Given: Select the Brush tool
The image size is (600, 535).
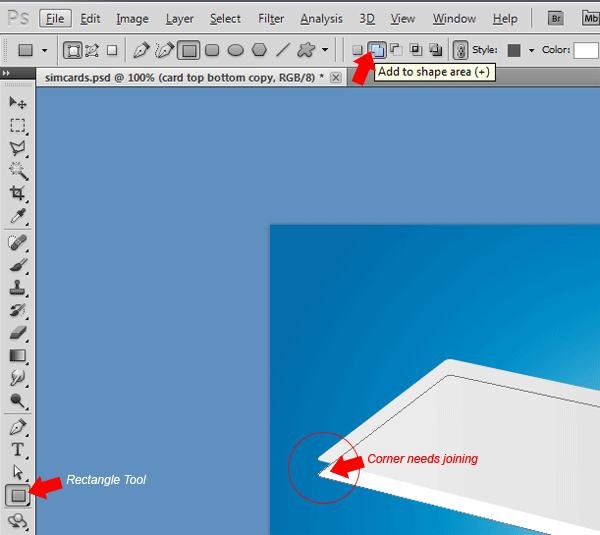Looking at the screenshot, I should (x=18, y=265).
